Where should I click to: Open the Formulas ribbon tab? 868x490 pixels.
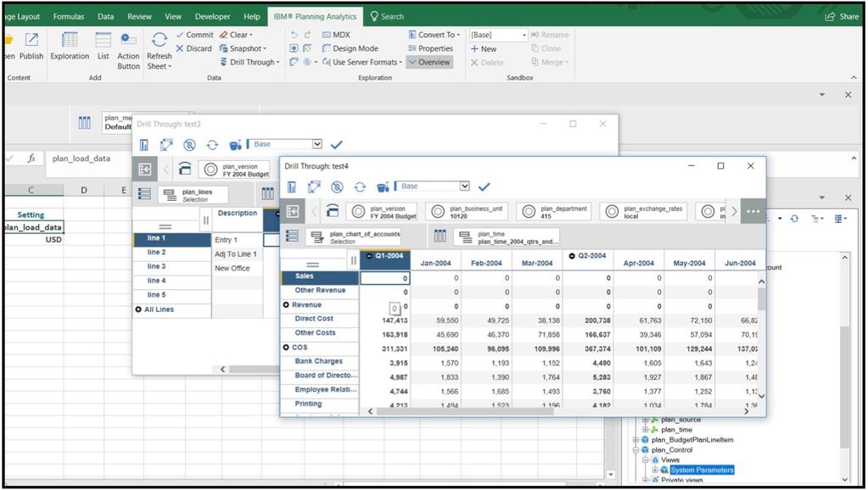click(x=69, y=17)
